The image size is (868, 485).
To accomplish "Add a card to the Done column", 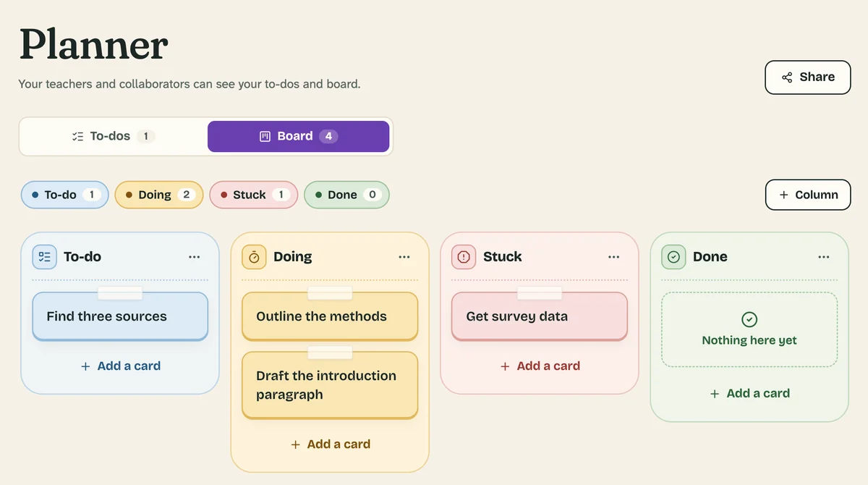I will (x=749, y=394).
